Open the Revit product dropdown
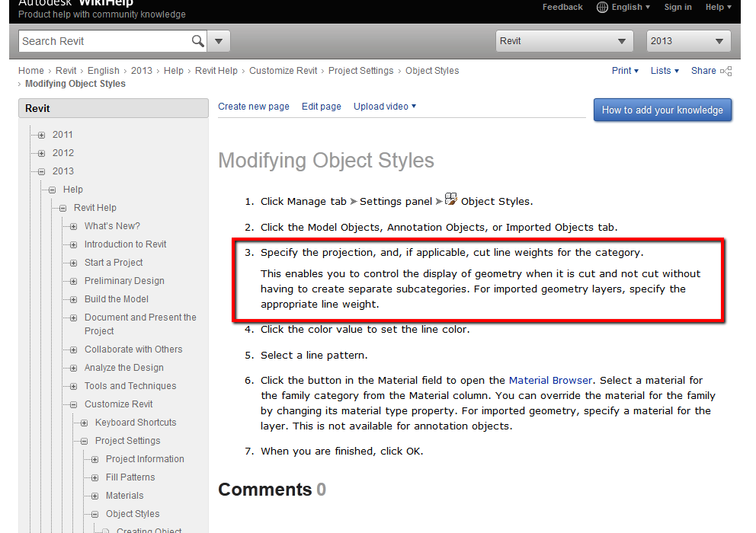Screen dimensions: 756x533 (x=564, y=41)
